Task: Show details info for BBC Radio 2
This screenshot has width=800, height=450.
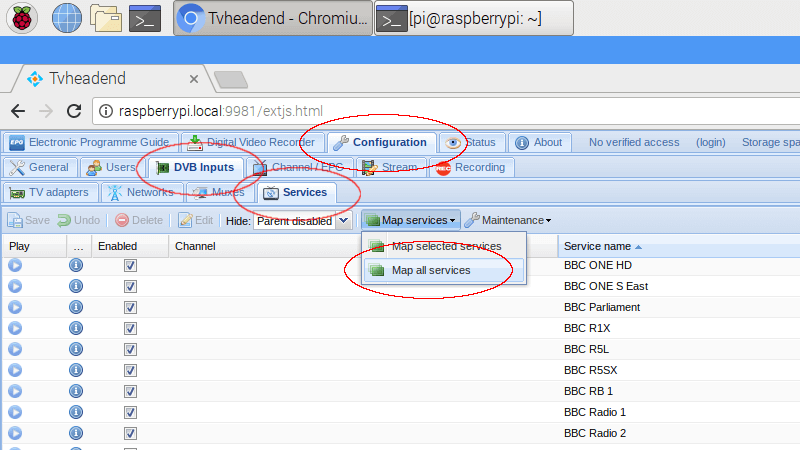Action: point(76,433)
